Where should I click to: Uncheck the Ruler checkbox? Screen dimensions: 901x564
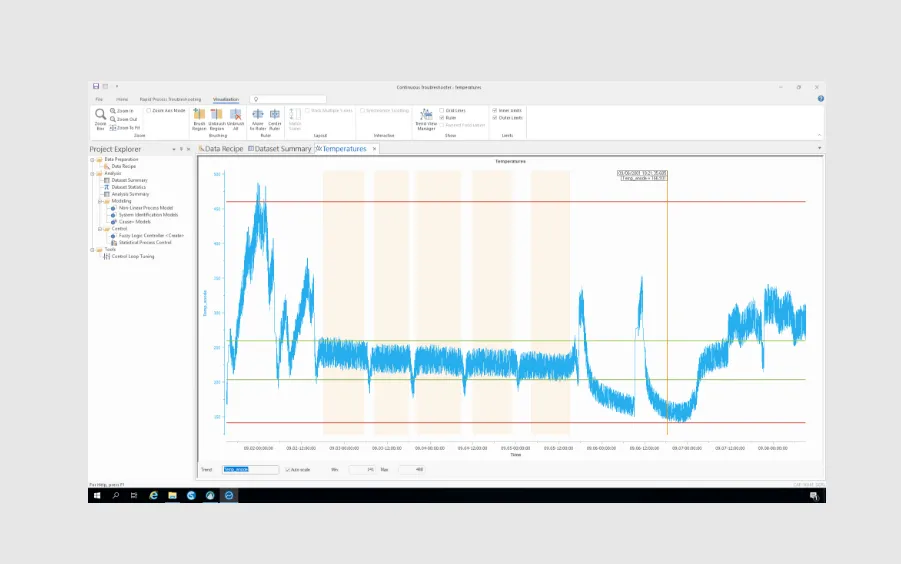pyautogui.click(x=441, y=118)
